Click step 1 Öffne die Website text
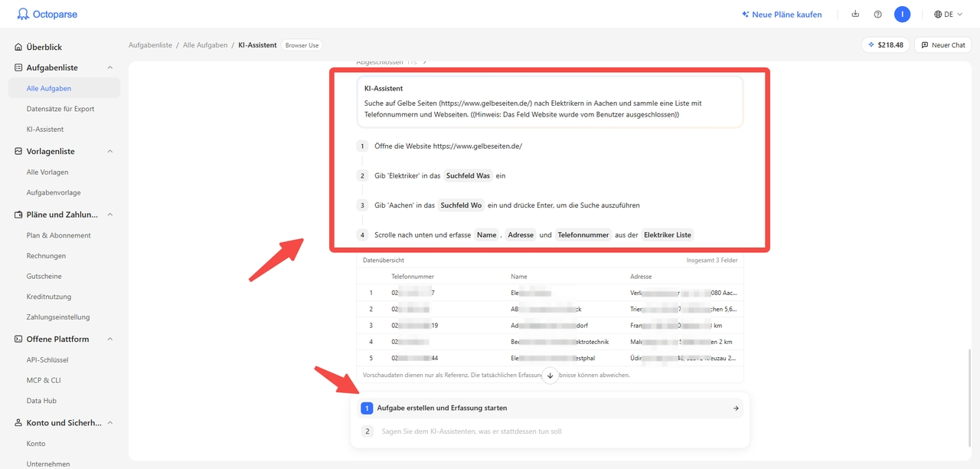Viewport: 980px width, 469px height. (x=448, y=146)
